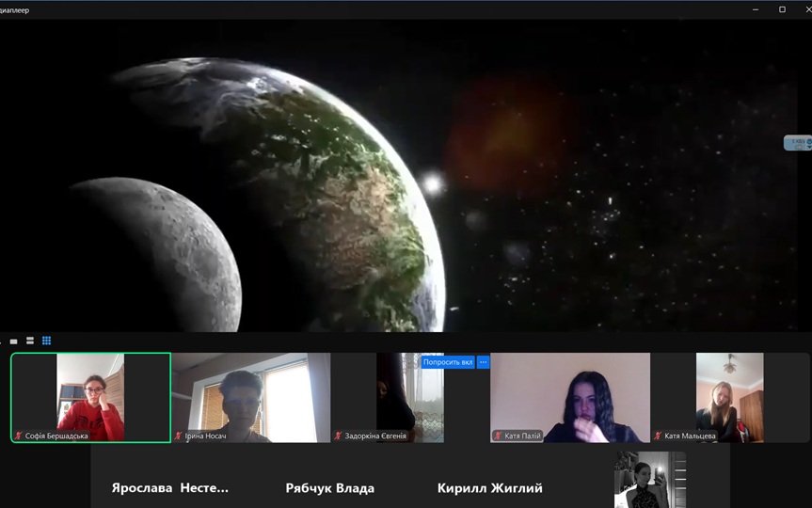Select Софія Бершадська video tile

point(90,398)
